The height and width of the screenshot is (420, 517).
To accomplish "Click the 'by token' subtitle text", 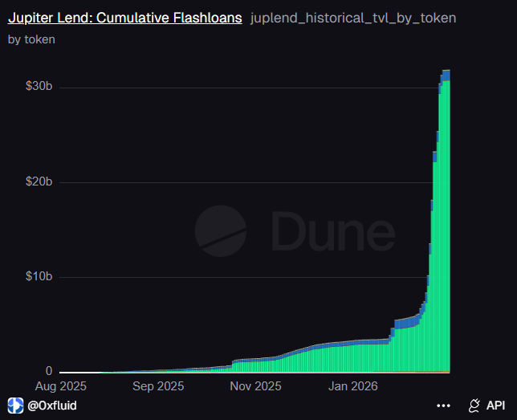I will click(31, 39).
